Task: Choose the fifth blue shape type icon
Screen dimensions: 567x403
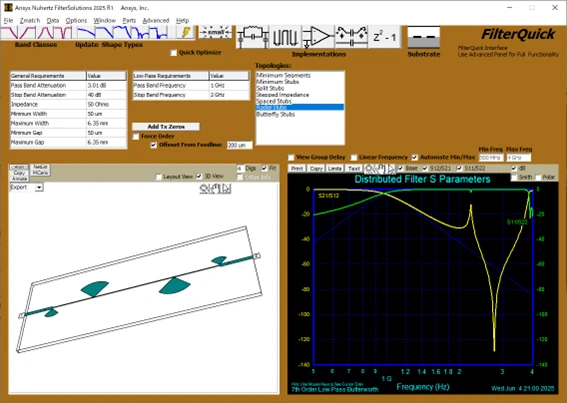Action: [158, 33]
